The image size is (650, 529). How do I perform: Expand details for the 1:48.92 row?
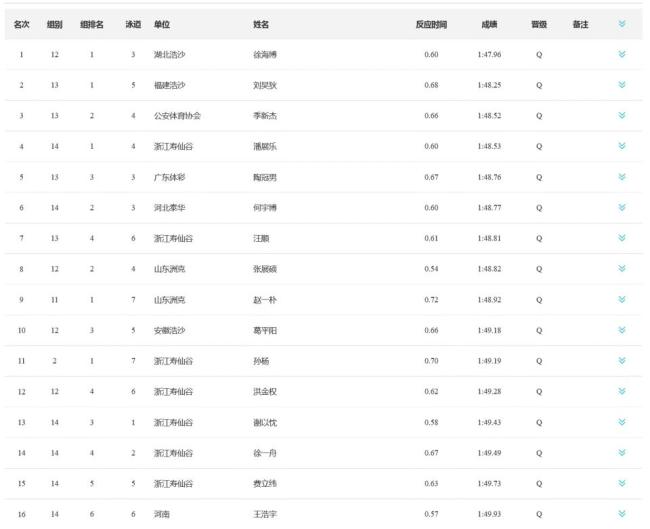[x=622, y=299]
